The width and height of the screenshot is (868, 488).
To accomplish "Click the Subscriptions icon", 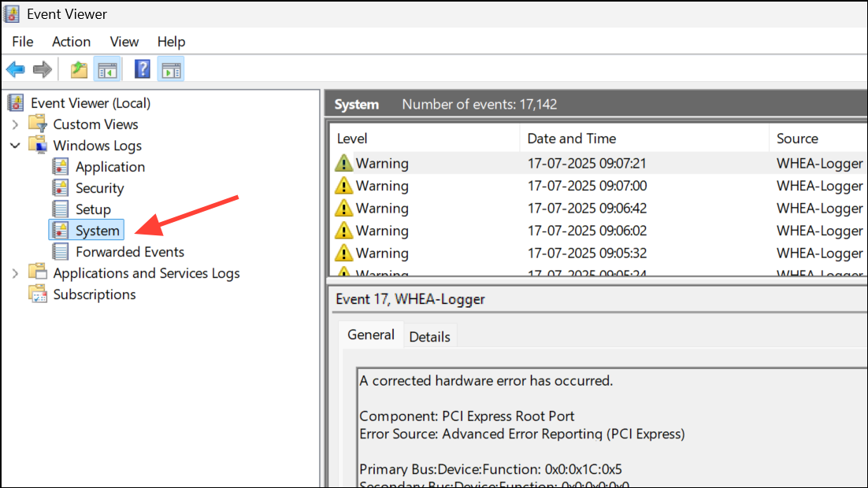I will tap(38, 294).
